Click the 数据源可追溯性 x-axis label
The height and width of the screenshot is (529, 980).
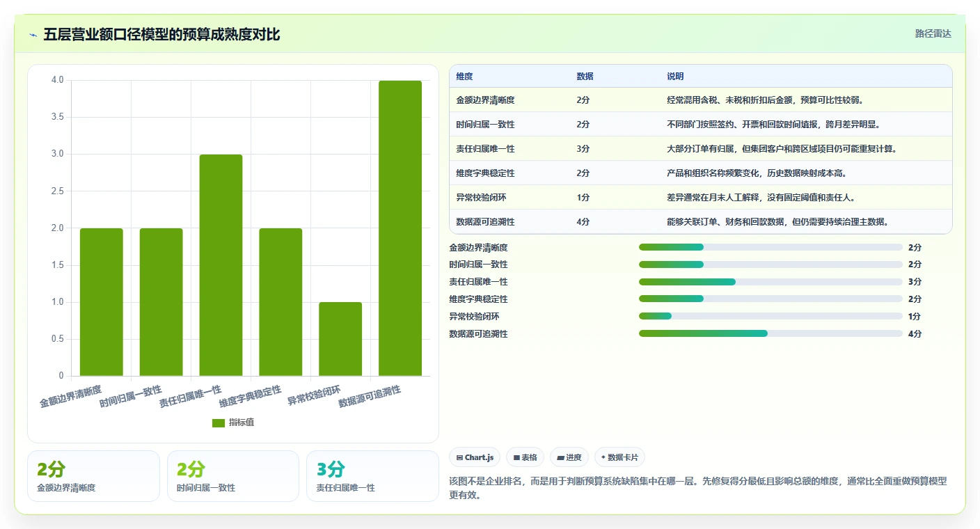point(370,397)
